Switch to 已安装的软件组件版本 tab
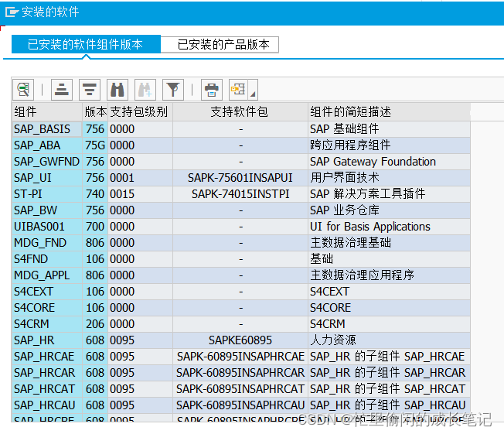Image resolution: width=504 pixels, height=434 pixels. [x=86, y=44]
